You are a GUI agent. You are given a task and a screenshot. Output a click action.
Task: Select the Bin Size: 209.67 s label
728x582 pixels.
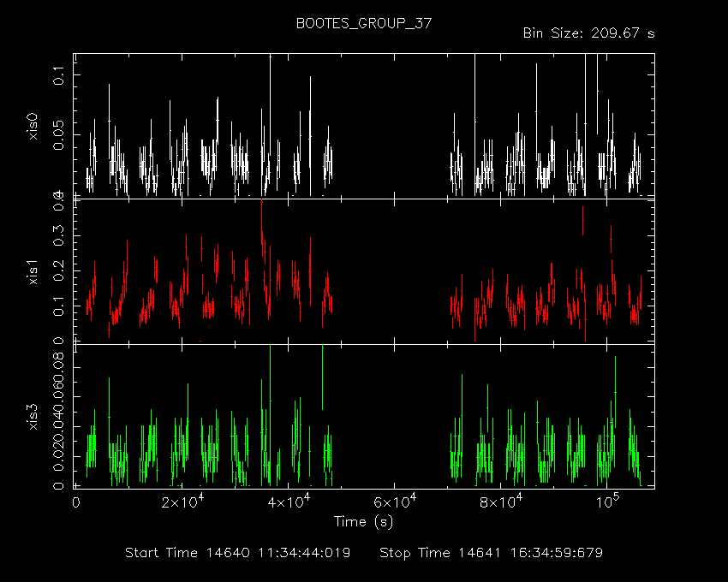coord(588,33)
